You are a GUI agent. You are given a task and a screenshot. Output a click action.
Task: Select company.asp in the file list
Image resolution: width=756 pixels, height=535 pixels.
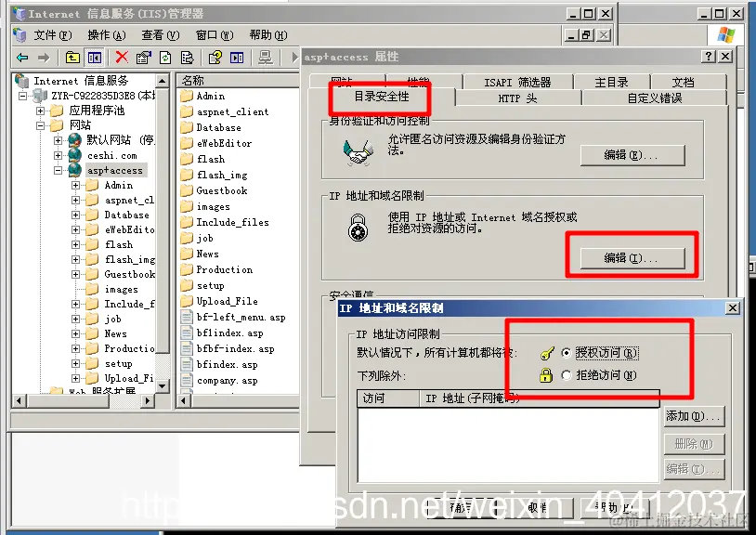point(225,379)
